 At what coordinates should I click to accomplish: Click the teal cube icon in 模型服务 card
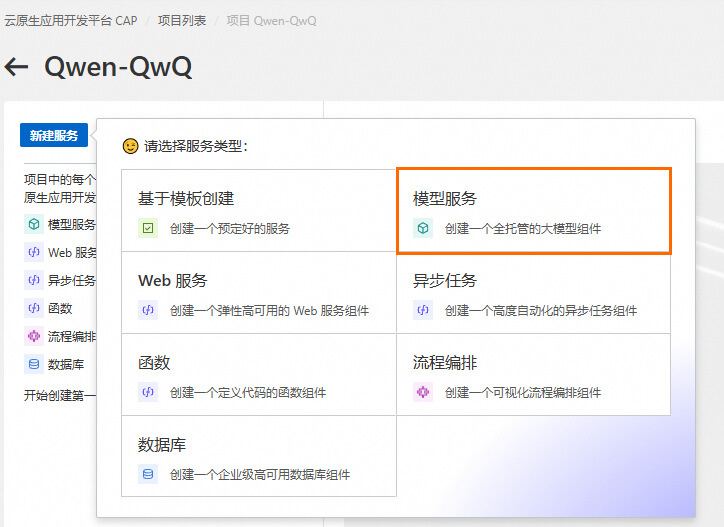423,228
